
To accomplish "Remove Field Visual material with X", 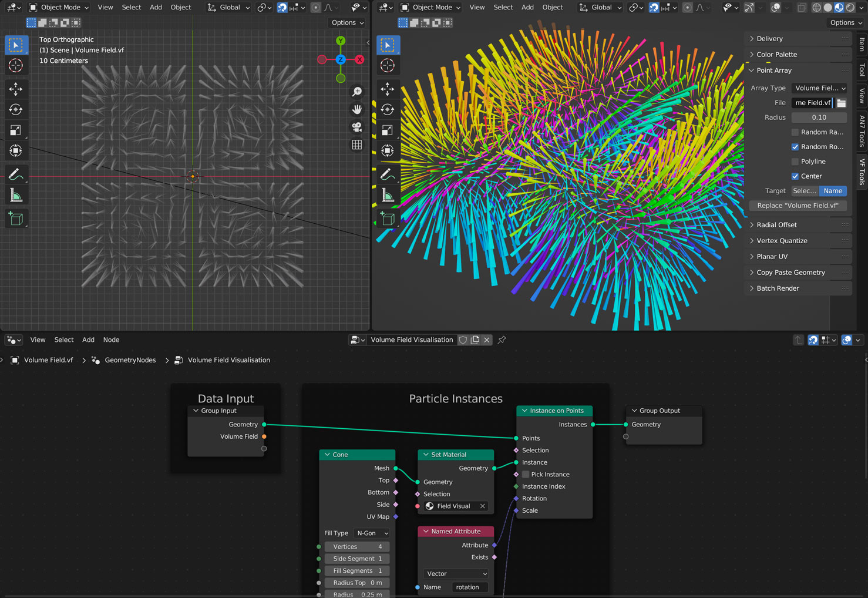I will pos(482,506).
